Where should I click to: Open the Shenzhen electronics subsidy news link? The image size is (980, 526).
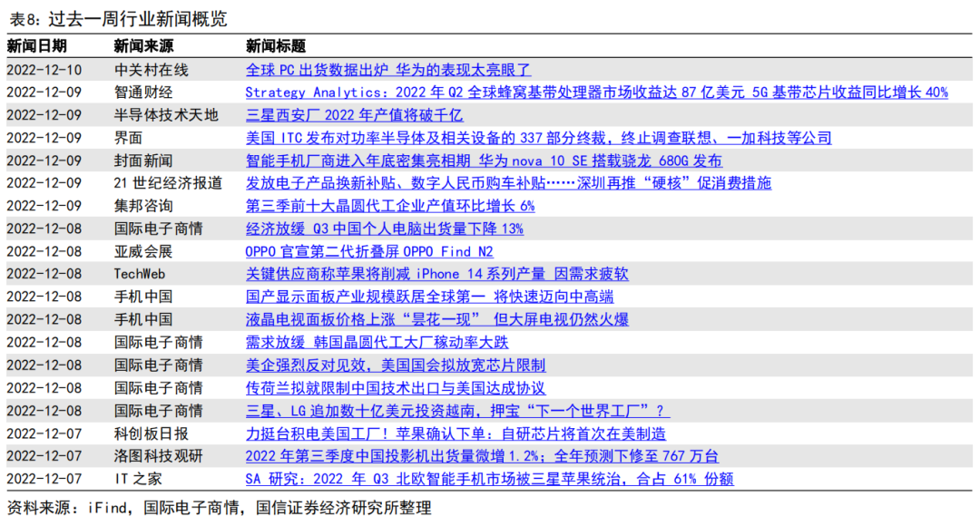point(508,183)
